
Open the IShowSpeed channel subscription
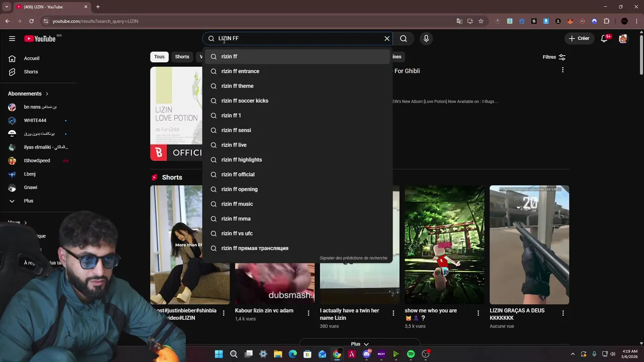(38, 161)
